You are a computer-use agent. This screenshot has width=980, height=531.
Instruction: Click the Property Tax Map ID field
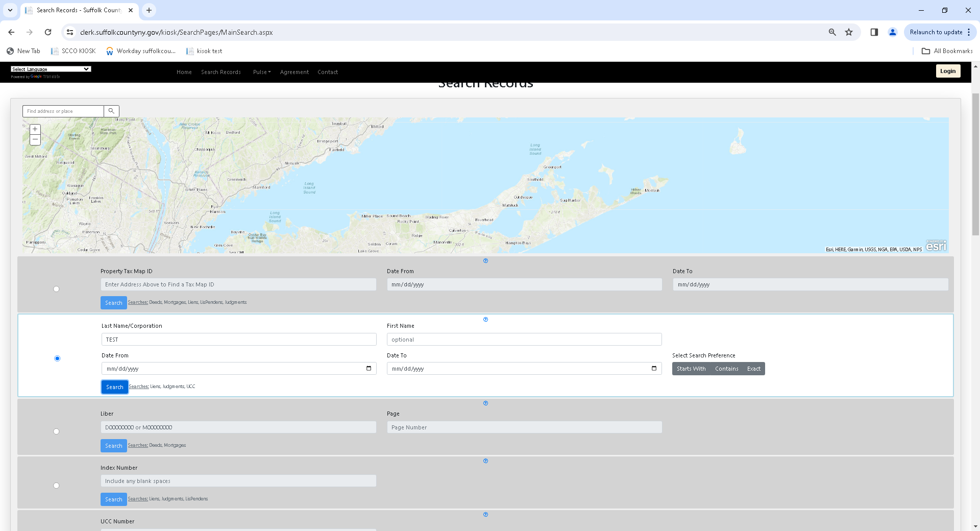(x=238, y=284)
